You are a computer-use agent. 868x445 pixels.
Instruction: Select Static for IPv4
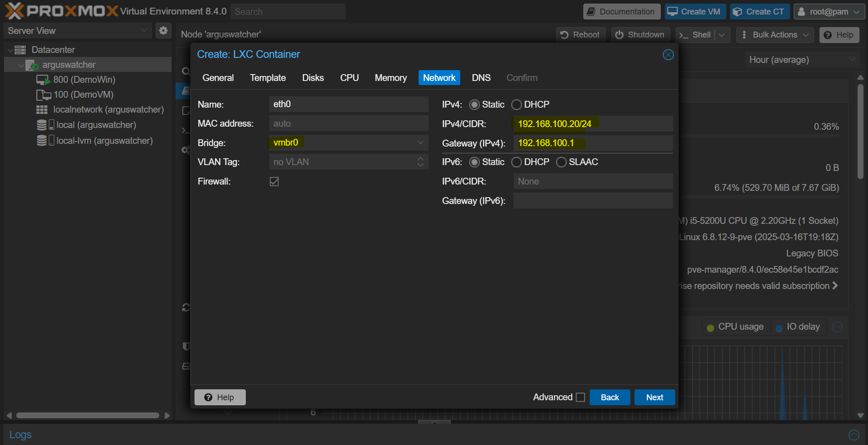click(474, 105)
